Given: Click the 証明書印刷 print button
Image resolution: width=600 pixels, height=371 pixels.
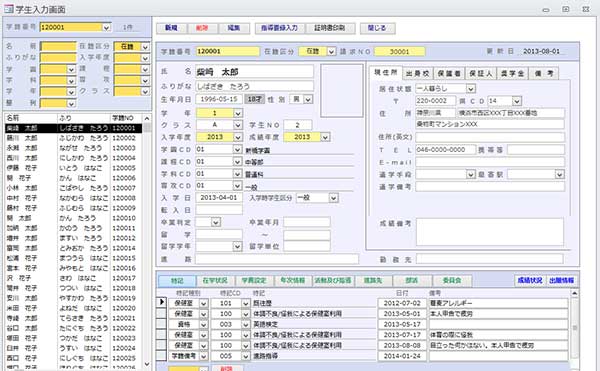Looking at the screenshot, I should coord(330,28).
